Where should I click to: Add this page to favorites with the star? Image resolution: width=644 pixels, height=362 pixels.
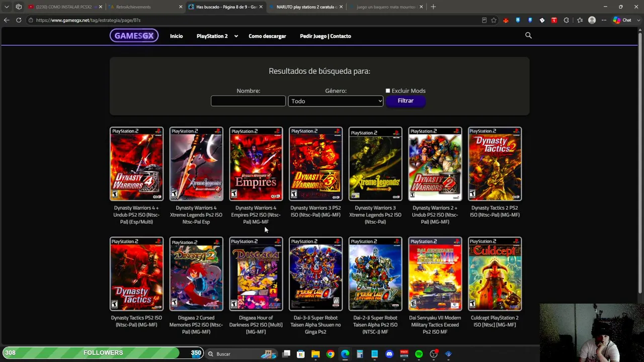[494, 20]
